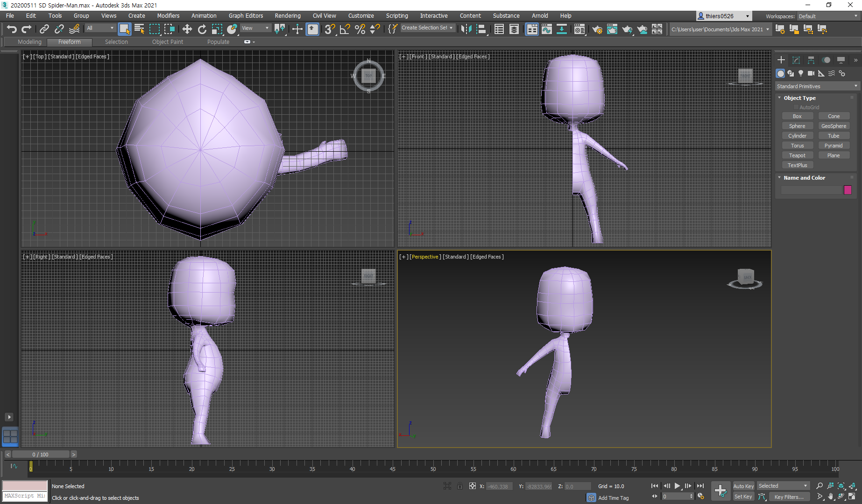862x504 pixels.
Task: Click the Unlink Selection icon
Action: tap(59, 29)
